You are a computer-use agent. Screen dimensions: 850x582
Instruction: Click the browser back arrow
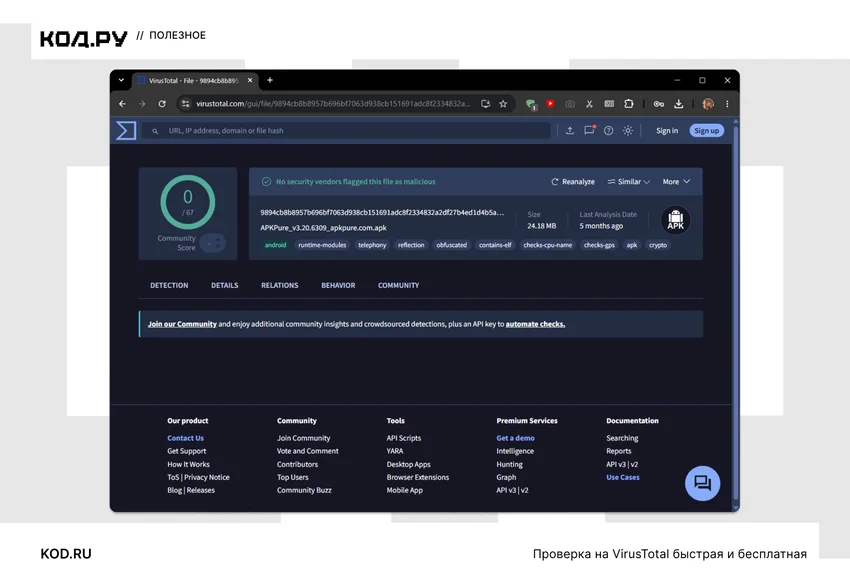(123, 104)
